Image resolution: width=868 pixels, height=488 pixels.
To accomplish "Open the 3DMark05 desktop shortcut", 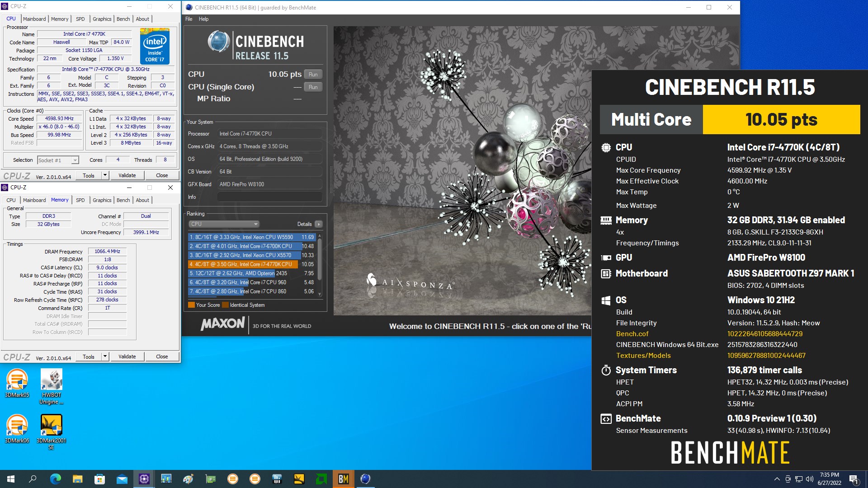I will 17,383.
